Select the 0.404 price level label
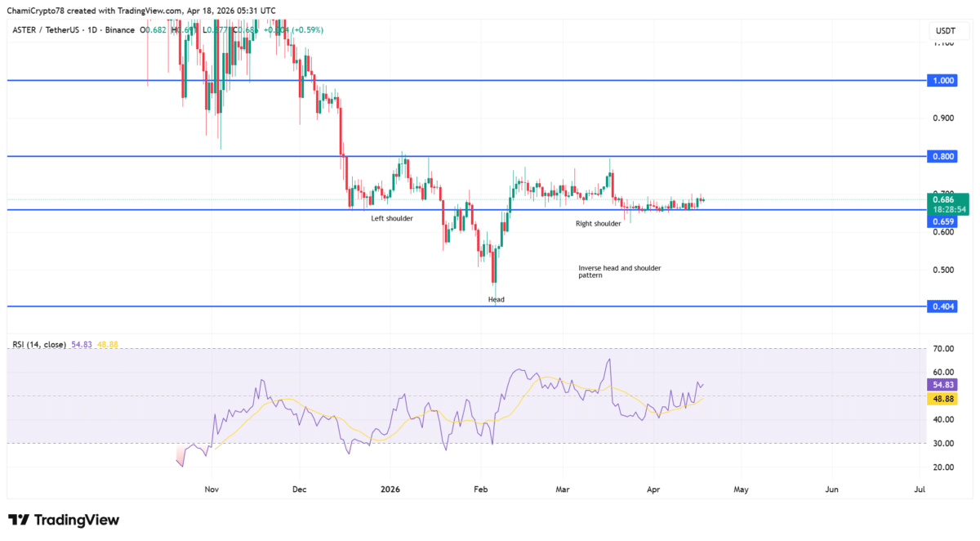Viewport: 980px width, 541px height. pyautogui.click(x=943, y=306)
